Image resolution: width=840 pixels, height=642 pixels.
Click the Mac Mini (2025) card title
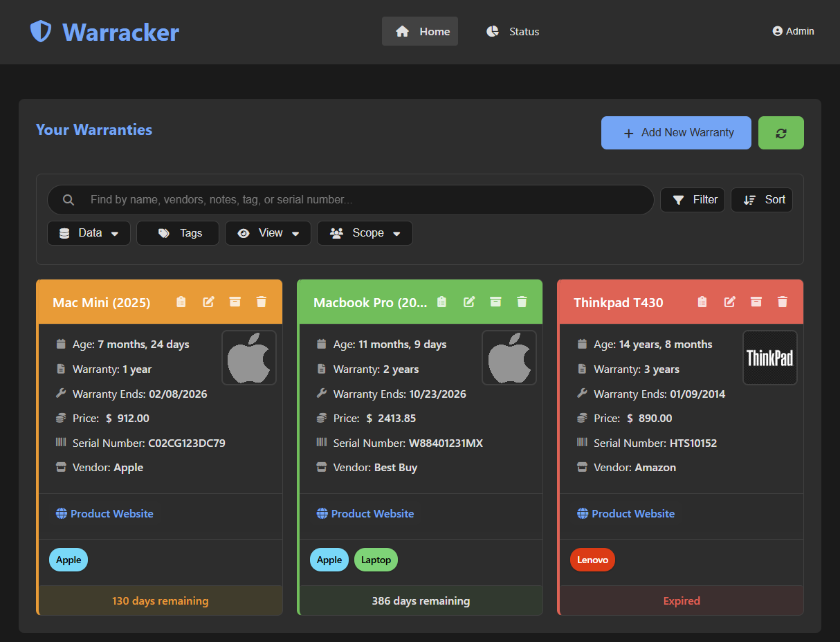tap(102, 302)
